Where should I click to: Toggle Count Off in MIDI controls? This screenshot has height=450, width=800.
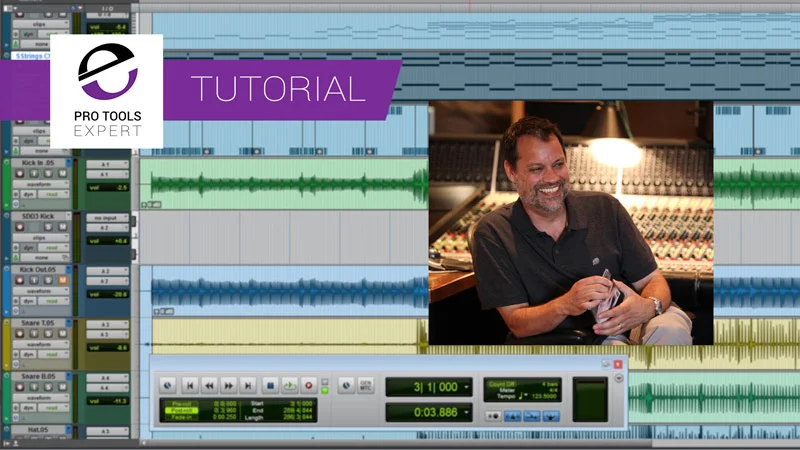(502, 384)
